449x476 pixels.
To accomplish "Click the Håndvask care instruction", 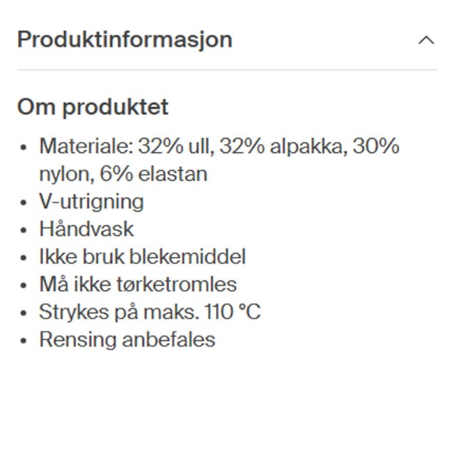I will 86,229.
